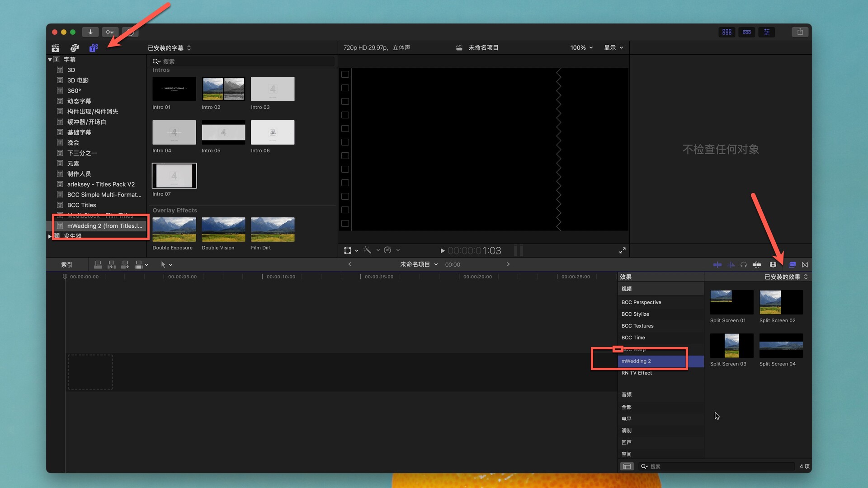Go forward in timeline history arrow
868x488 pixels.
[508, 264]
